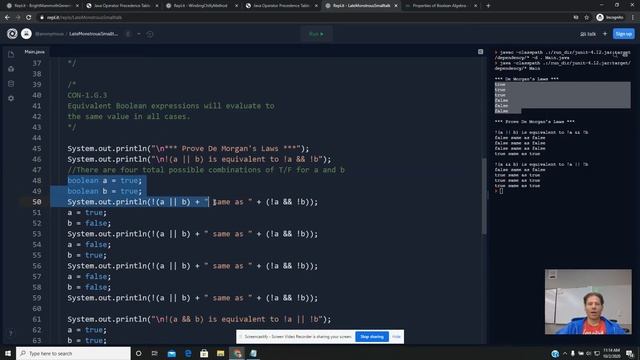This screenshot has height=360, width=640.
Task: Click the Incognito profile indicator
Action: [610, 18]
